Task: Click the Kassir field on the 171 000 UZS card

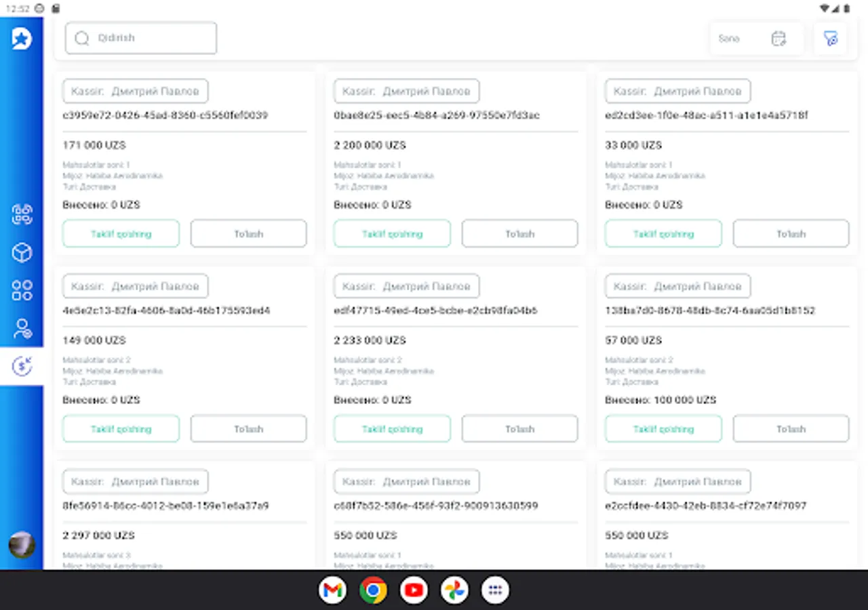Action: coord(136,91)
